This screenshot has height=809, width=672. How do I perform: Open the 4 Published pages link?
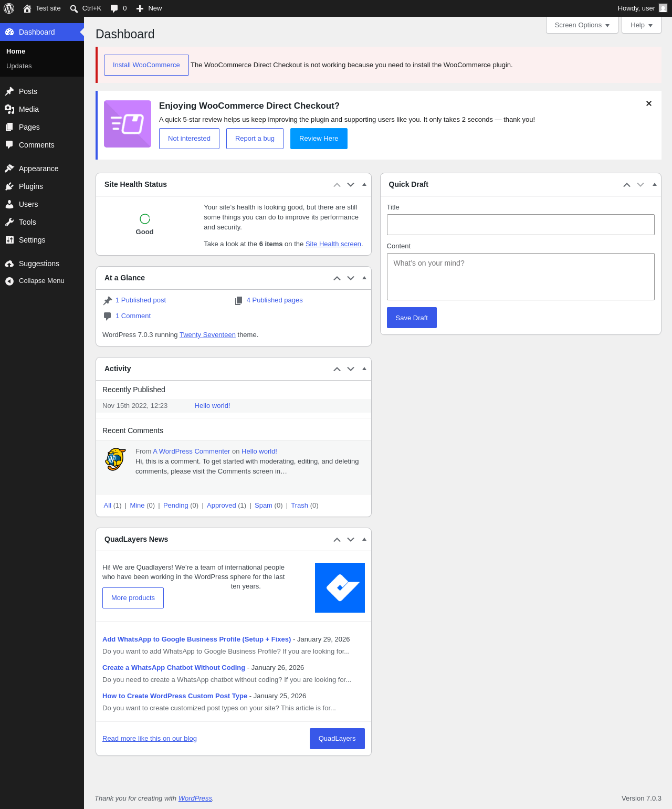pos(275,300)
